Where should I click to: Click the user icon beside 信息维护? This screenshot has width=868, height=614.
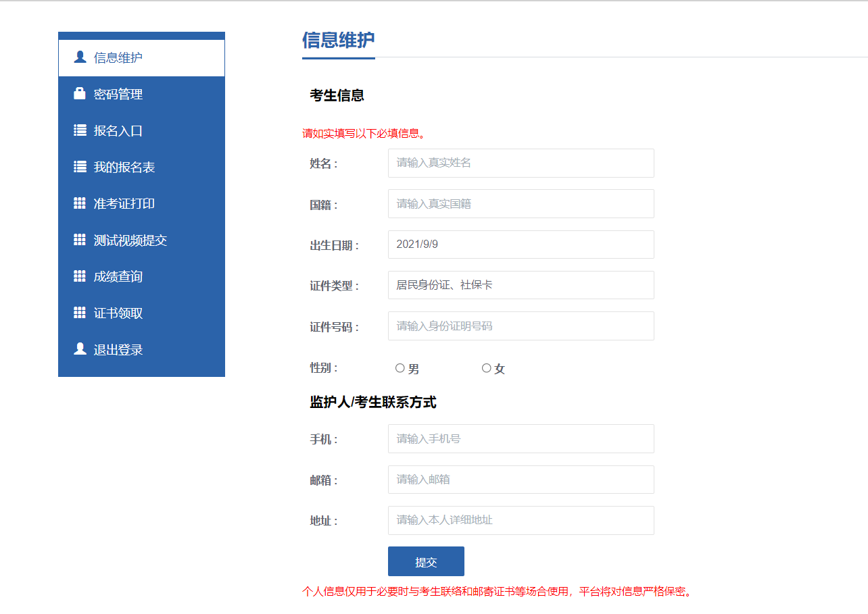[x=80, y=57]
